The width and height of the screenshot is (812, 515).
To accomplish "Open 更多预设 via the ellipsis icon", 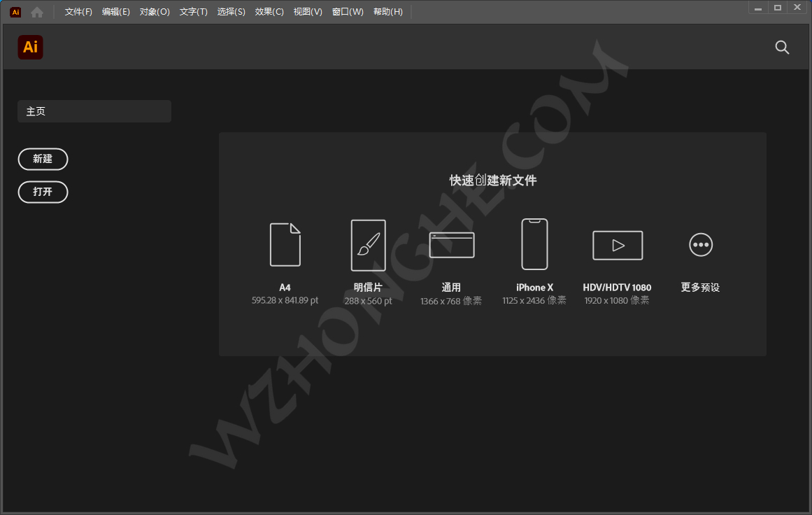I will click(700, 244).
